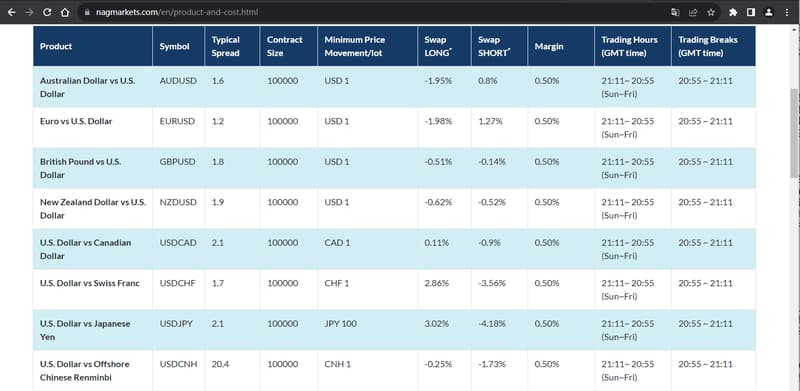This screenshot has width=800, height=391.
Task: Toggle the browser side panel icon
Action: (751, 12)
